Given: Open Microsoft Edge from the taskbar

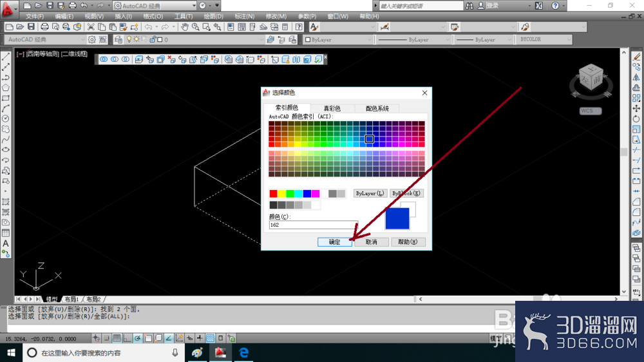Looking at the screenshot, I should pyautogui.click(x=243, y=352).
